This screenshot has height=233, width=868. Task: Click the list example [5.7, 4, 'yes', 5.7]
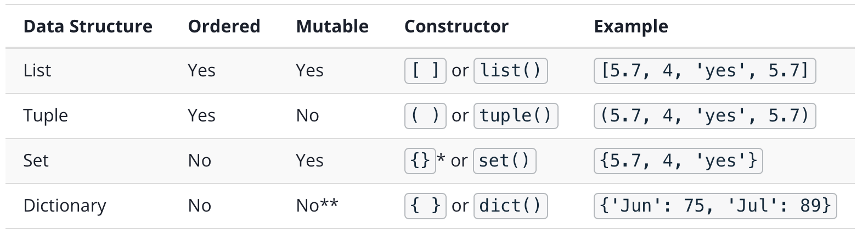pyautogui.click(x=705, y=70)
